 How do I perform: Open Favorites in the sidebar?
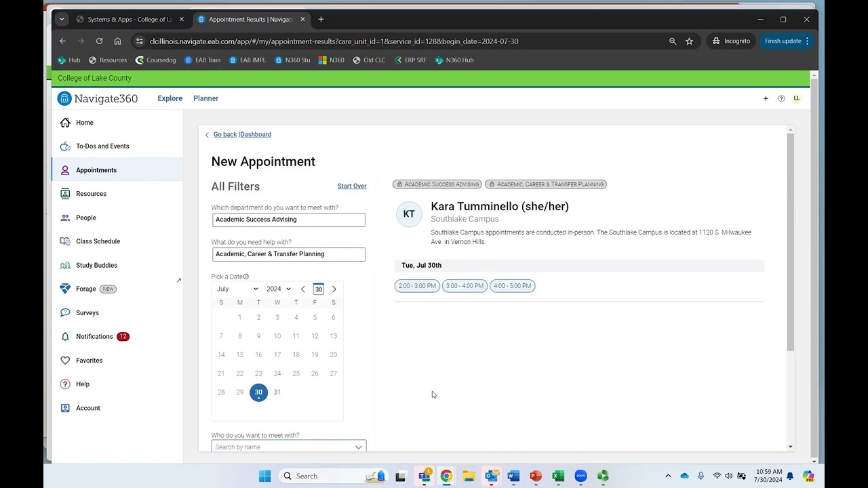click(x=89, y=361)
